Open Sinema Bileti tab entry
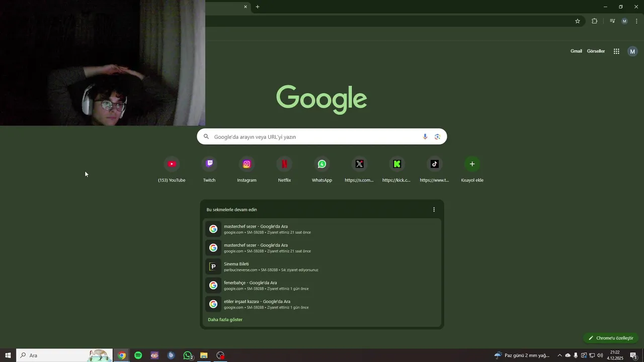Viewport: 644px width, 362px height. pos(322,266)
